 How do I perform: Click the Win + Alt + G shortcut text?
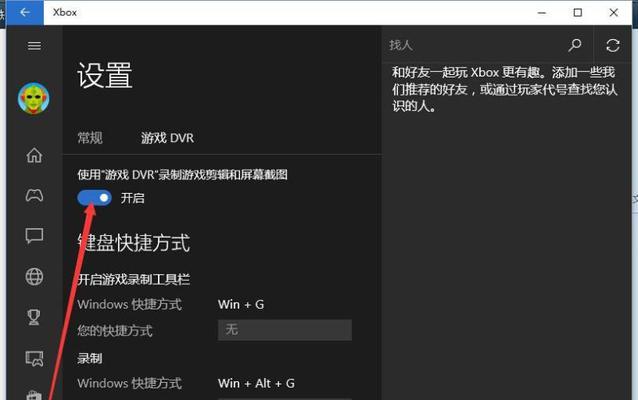(256, 383)
